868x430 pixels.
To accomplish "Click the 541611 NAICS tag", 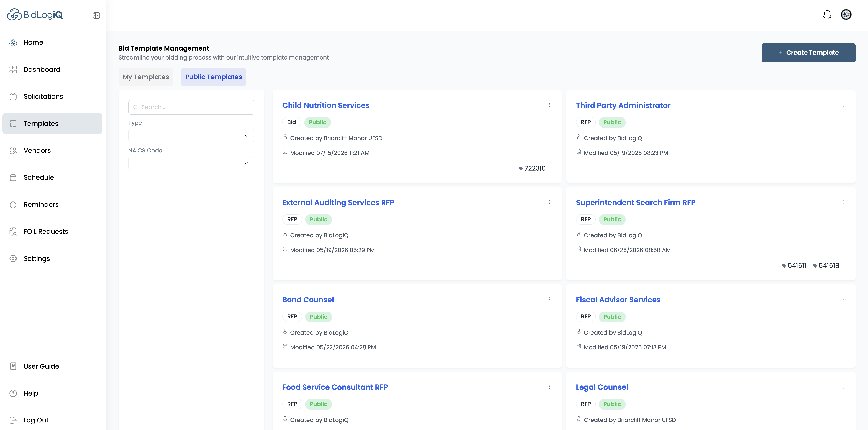I will coord(794,266).
